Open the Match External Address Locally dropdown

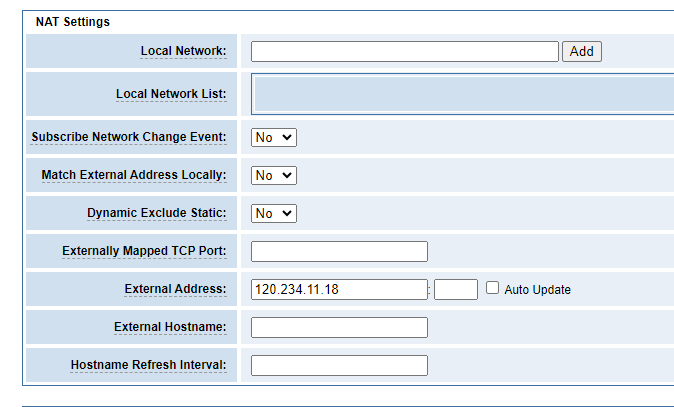click(274, 175)
